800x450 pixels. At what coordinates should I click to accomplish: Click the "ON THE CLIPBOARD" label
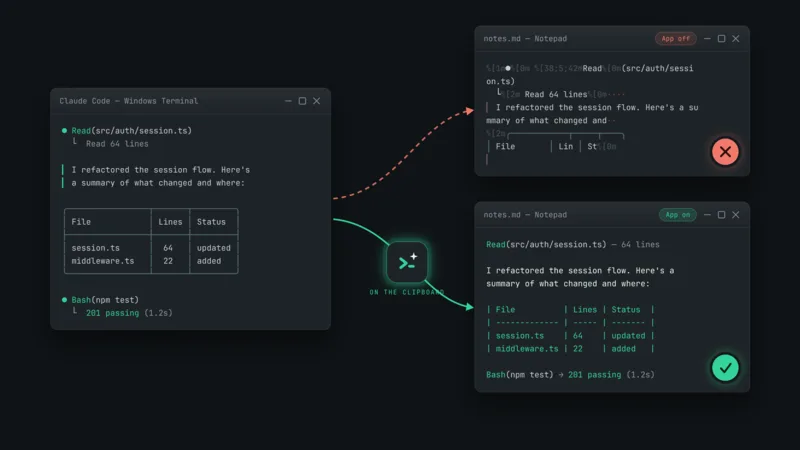coord(407,292)
